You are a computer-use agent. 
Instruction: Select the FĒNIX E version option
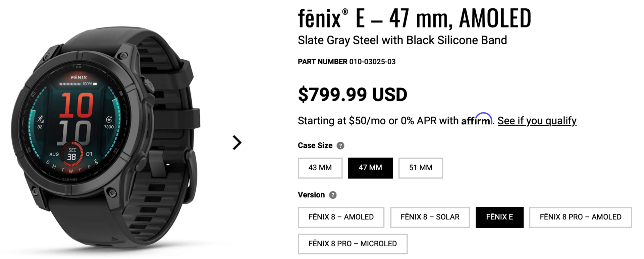pos(499,217)
